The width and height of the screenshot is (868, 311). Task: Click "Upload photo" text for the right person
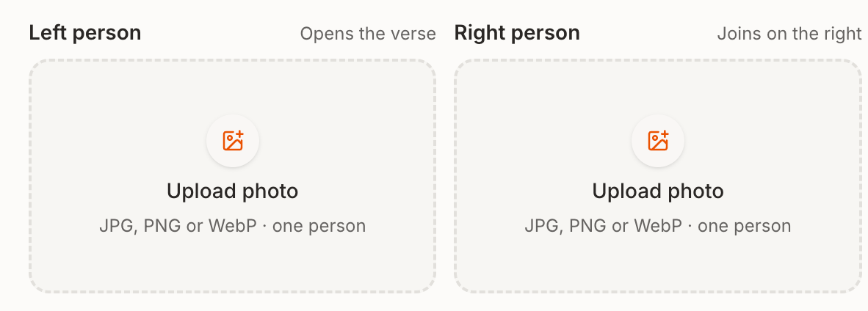point(658,191)
